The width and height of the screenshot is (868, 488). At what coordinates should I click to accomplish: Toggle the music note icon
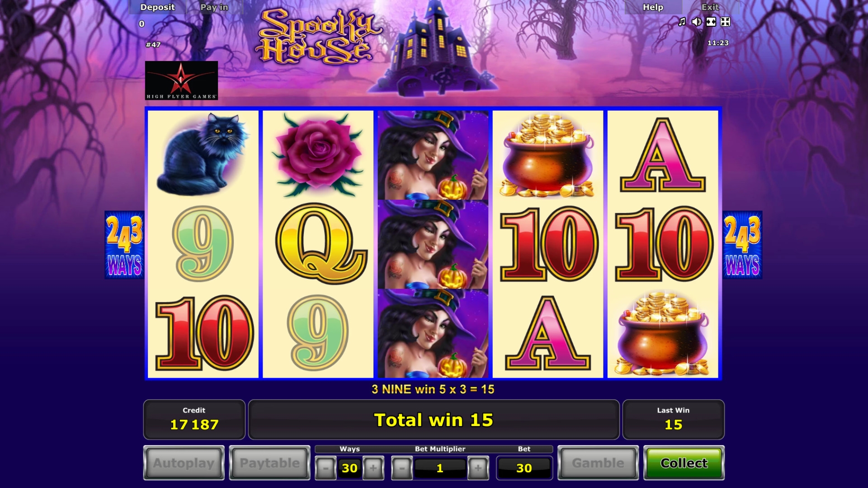click(x=682, y=22)
